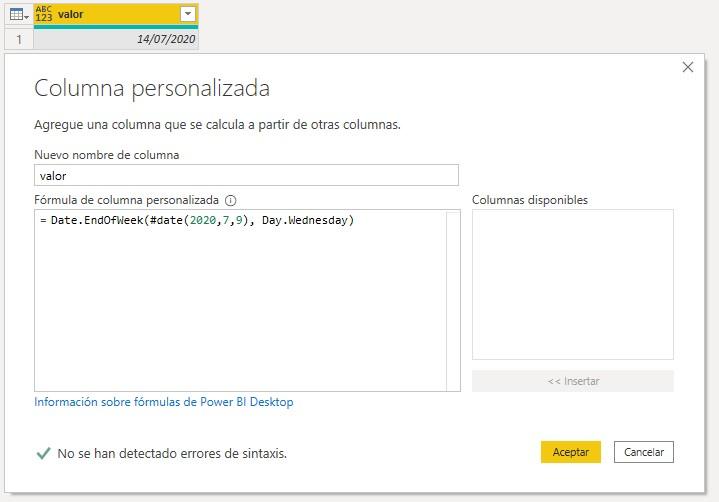Click the 14/07/2020 cell
719x502 pixels.
tap(116, 39)
